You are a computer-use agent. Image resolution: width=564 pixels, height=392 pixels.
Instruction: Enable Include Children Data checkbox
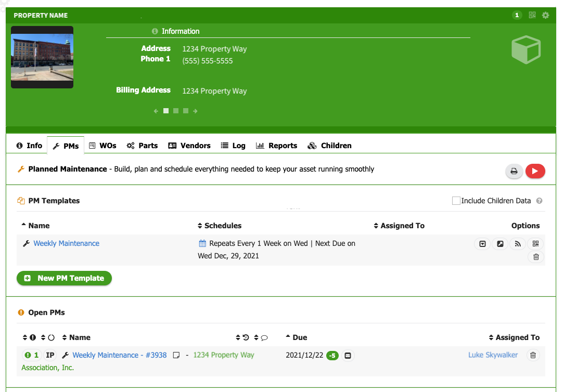coord(456,201)
